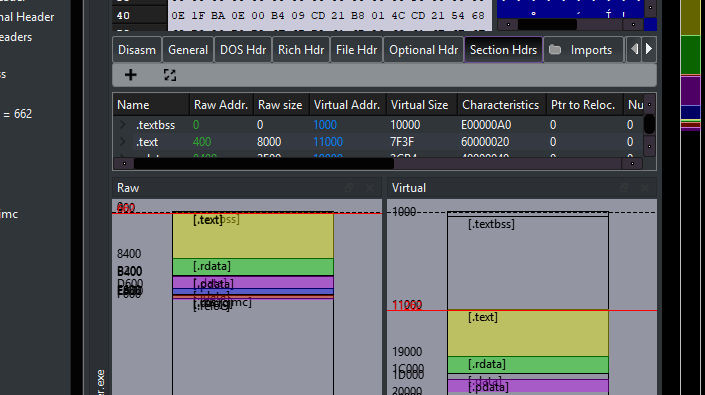This screenshot has width=705, height=395.
Task: Float the Raw panel
Action: click(349, 188)
